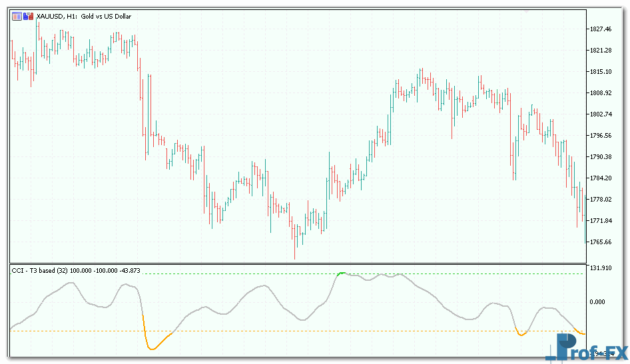Click the Depth of Market table icon
Screen dimensions: 630x364
[17, 16]
